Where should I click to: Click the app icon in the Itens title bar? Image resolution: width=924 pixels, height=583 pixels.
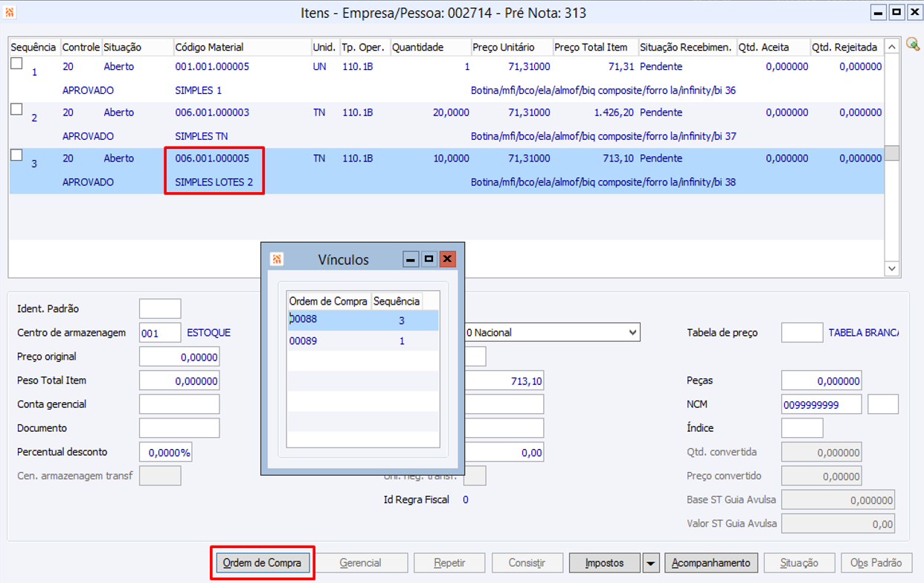[x=10, y=13]
